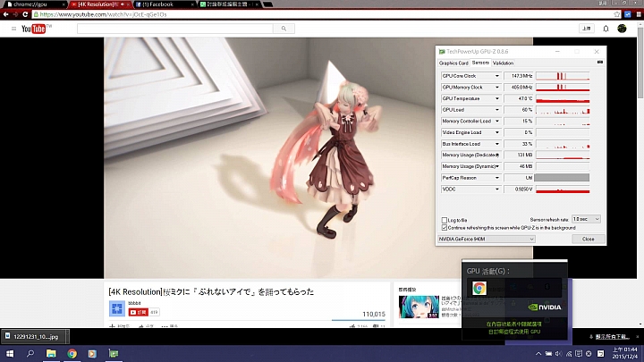The height and width of the screenshot is (362, 644).
Task: Click the Chrome icon in GPU activity popup
Action: pos(479,288)
